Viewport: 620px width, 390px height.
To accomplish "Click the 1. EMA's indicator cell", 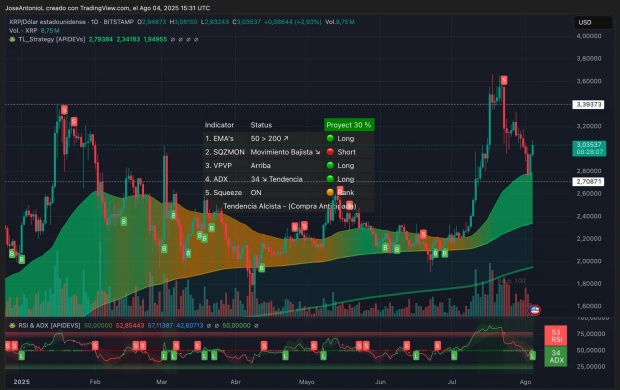I will click(x=219, y=138).
